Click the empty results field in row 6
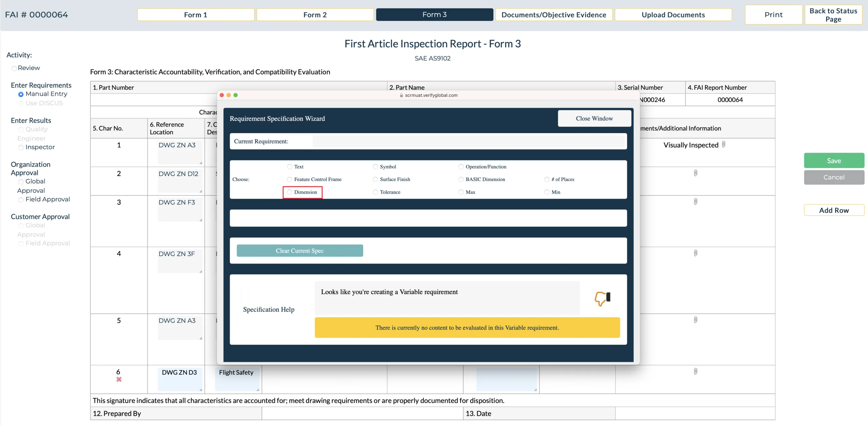868x426 pixels. pyautogui.click(x=507, y=379)
